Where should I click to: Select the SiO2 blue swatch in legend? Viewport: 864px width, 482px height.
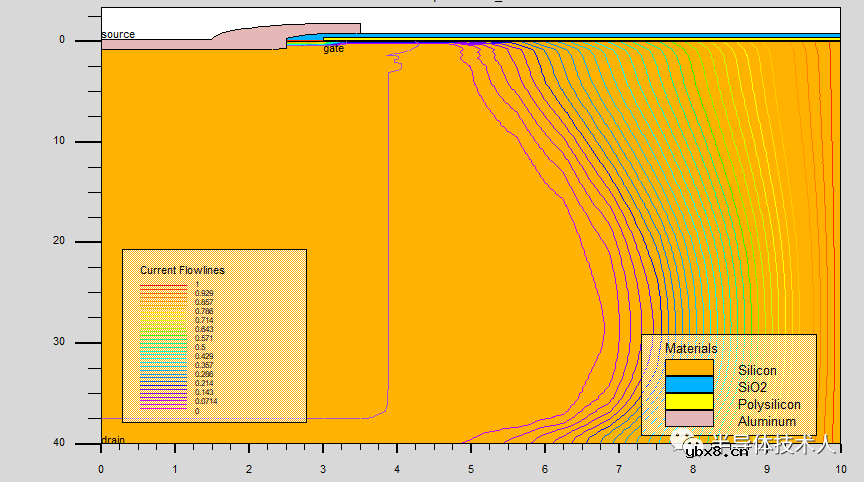pos(689,385)
